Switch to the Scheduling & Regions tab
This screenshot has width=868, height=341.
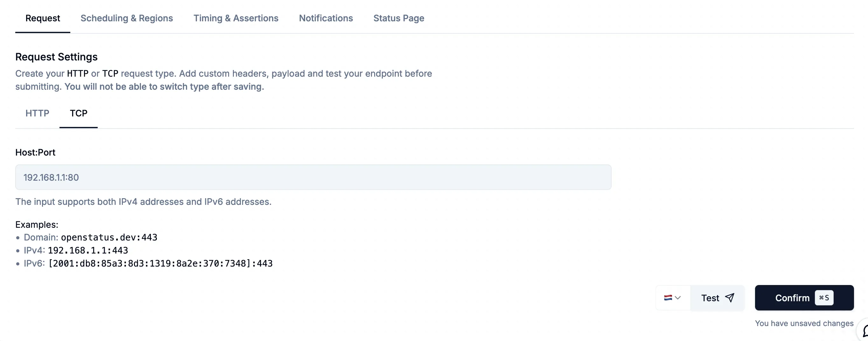126,18
